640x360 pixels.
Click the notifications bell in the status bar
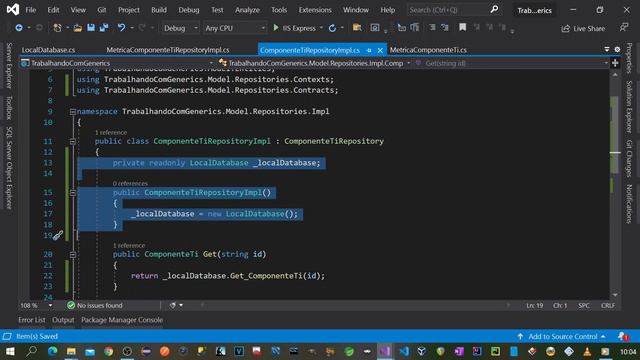click(x=622, y=336)
